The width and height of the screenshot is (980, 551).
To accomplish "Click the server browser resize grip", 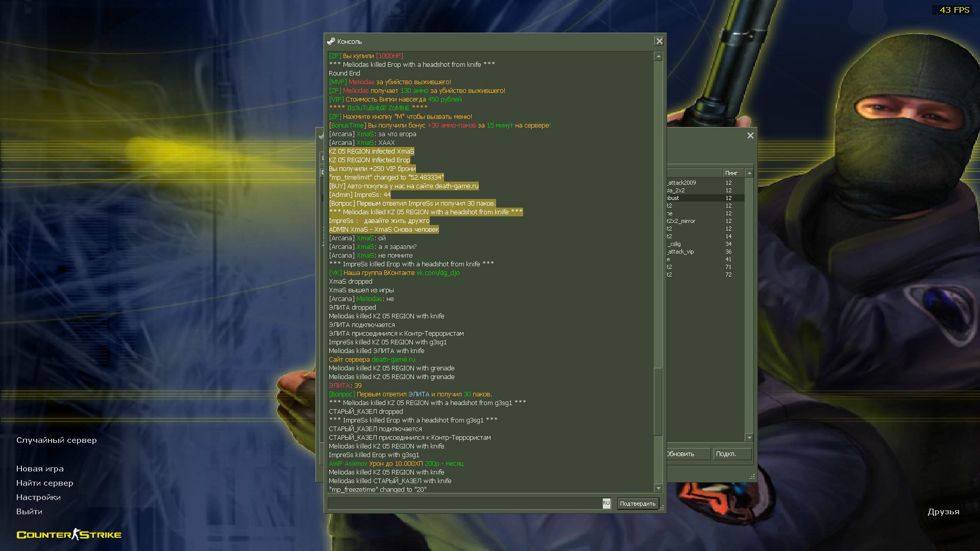I will [752, 477].
